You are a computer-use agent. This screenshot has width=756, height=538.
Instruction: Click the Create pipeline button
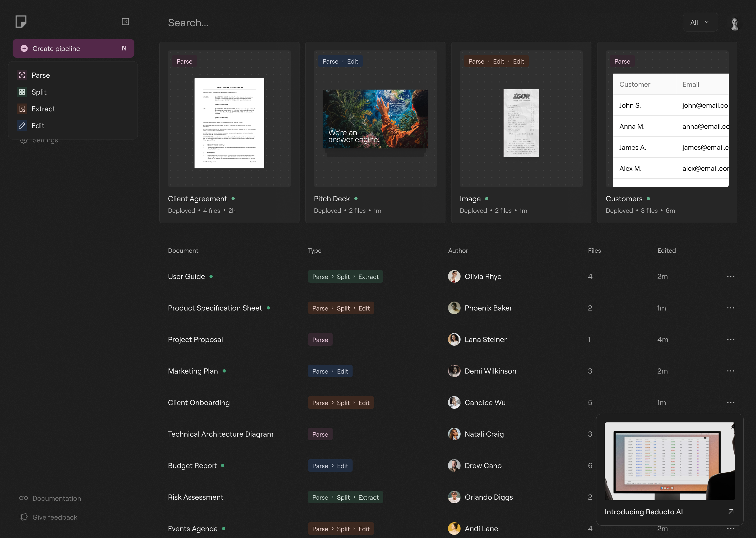click(x=73, y=48)
